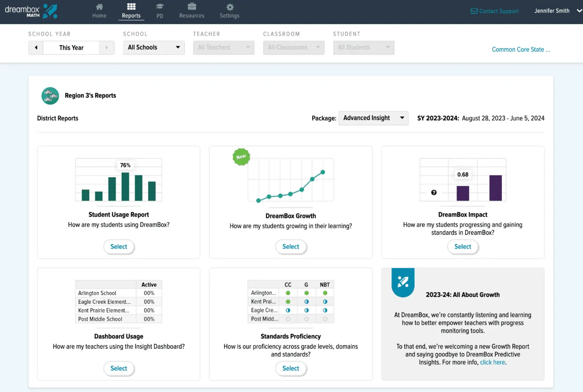Click the PD graduation cap icon

[x=160, y=7]
